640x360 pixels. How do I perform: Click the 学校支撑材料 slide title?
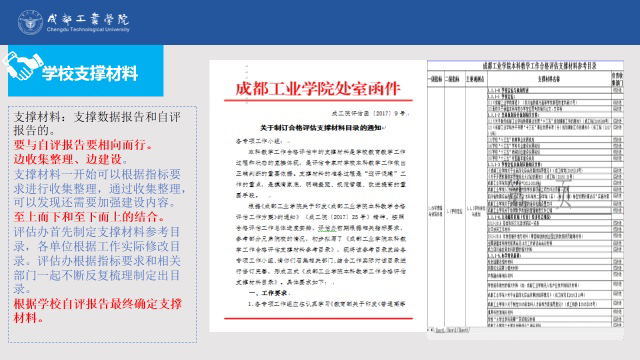point(90,73)
